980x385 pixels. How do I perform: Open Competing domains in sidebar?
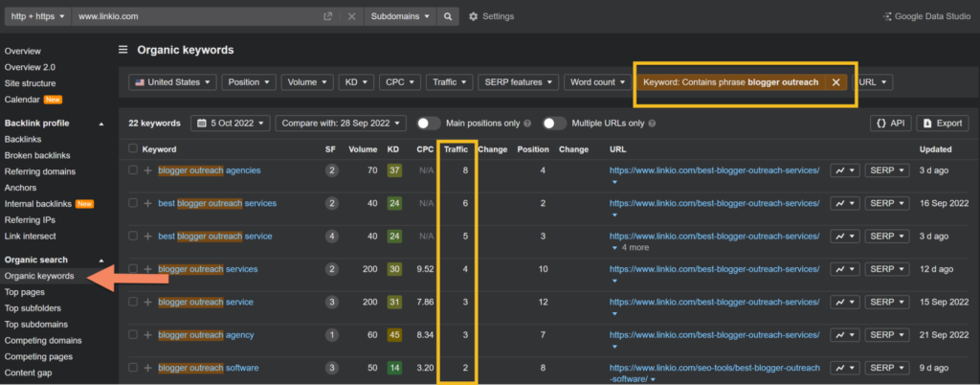(43, 341)
